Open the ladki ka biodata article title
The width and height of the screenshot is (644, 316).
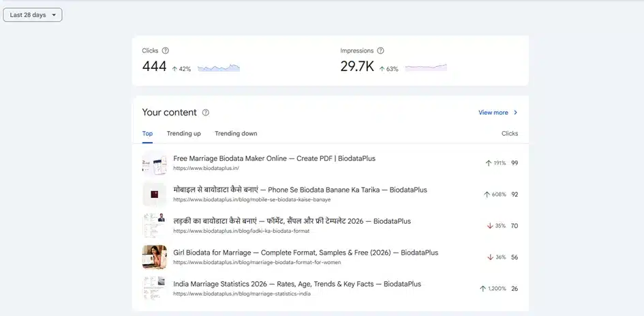pos(292,221)
